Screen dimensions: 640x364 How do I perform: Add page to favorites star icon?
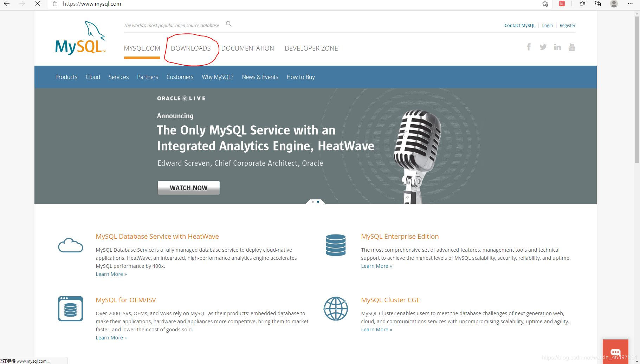coord(545,4)
